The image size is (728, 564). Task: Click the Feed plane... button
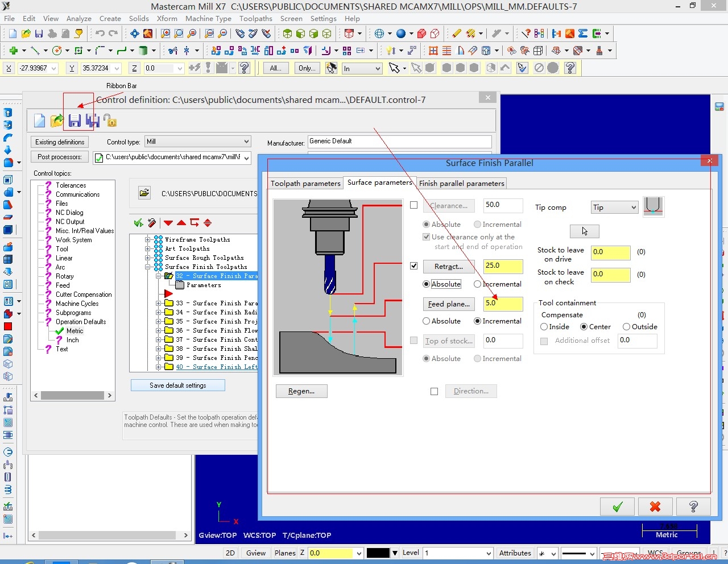tap(449, 304)
